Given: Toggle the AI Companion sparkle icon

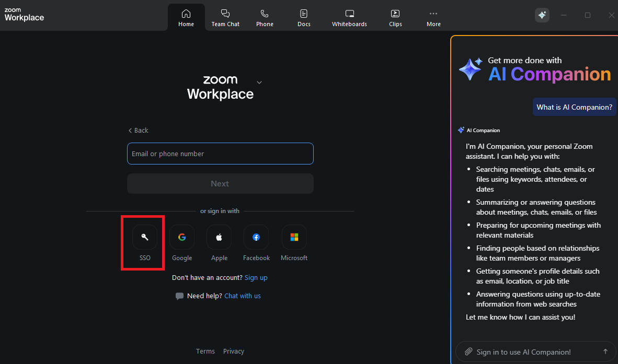Looking at the screenshot, I should (x=542, y=15).
